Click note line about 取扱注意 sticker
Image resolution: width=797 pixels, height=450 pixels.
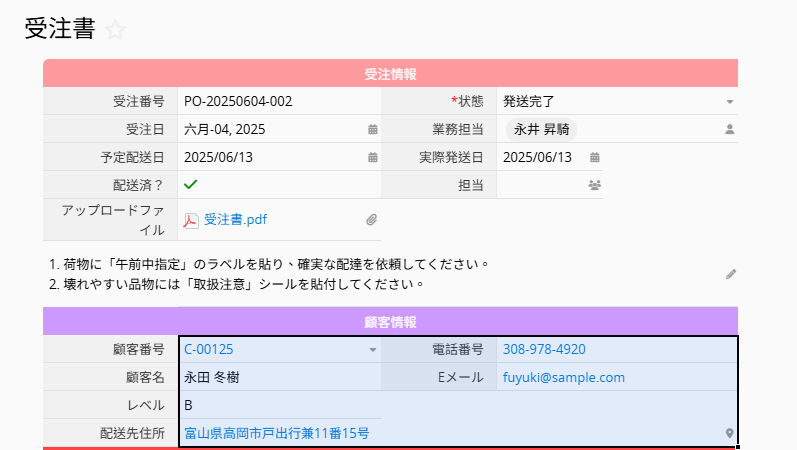236,284
